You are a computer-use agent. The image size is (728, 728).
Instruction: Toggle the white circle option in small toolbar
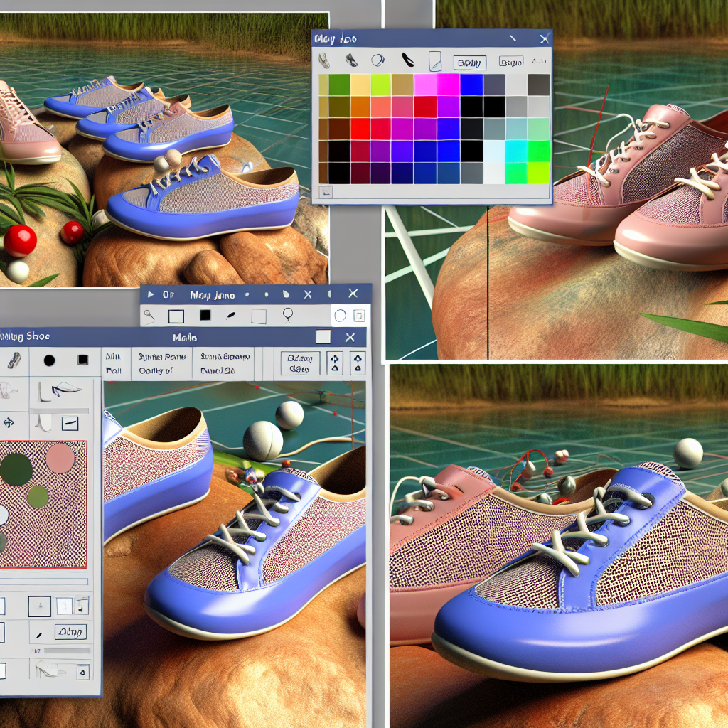point(340,316)
